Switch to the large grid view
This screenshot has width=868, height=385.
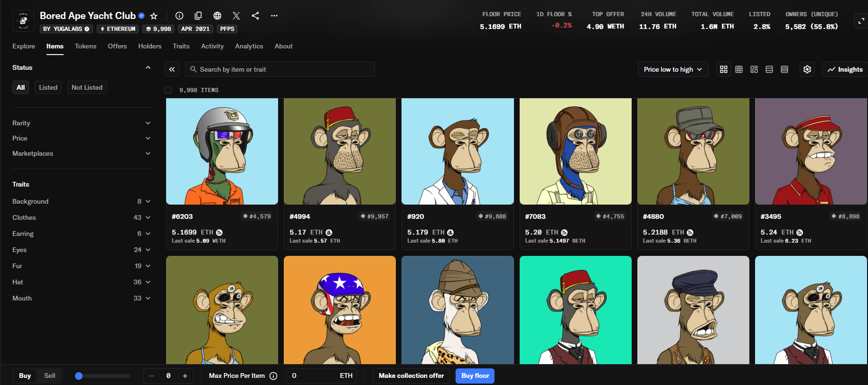[724, 69]
